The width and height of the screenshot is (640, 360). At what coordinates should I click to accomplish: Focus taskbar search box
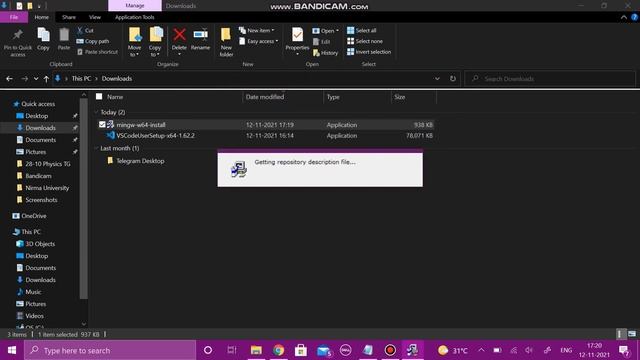pyautogui.click(x=110, y=350)
